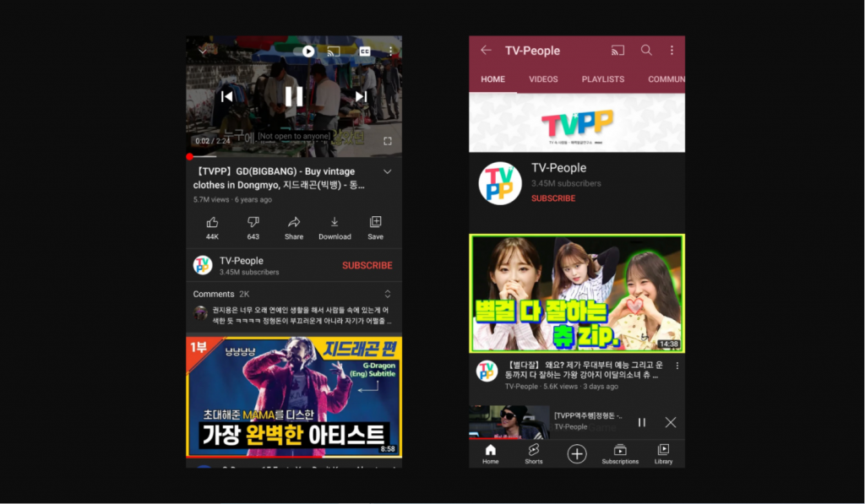Open the top comment preview text
This screenshot has width=865, height=504.
coord(302,315)
